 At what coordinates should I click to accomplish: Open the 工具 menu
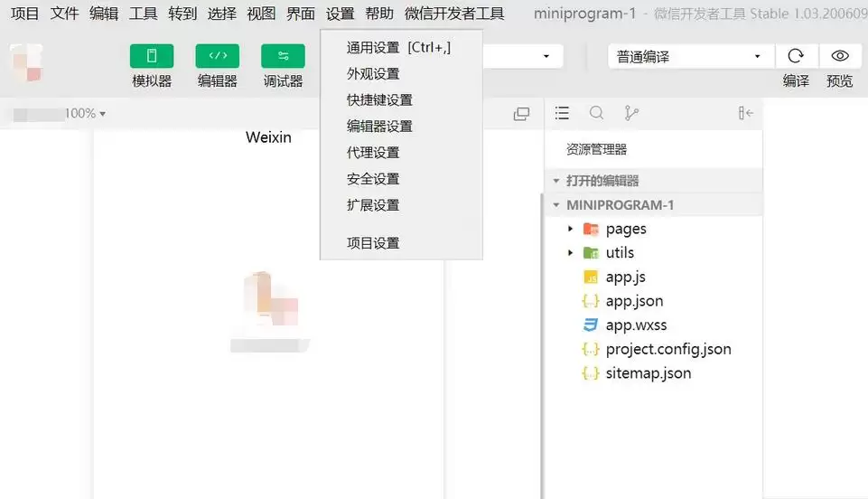click(x=143, y=14)
